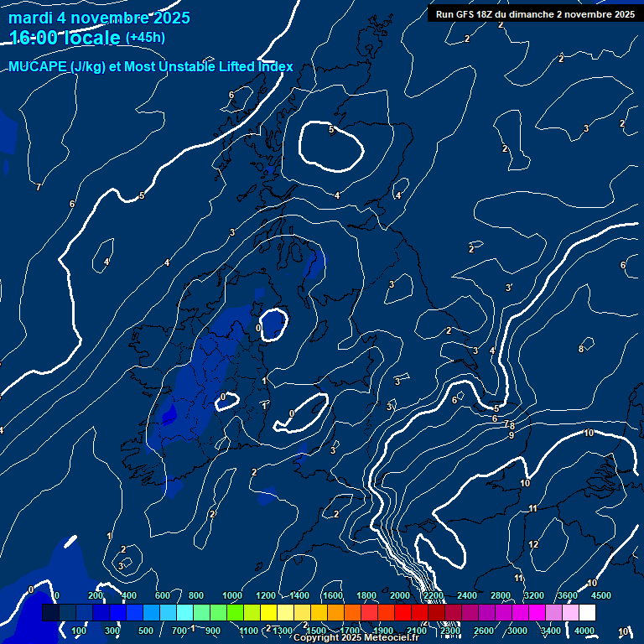Select legend value '2400'
Screen dimensions: 644x644
tap(467, 595)
